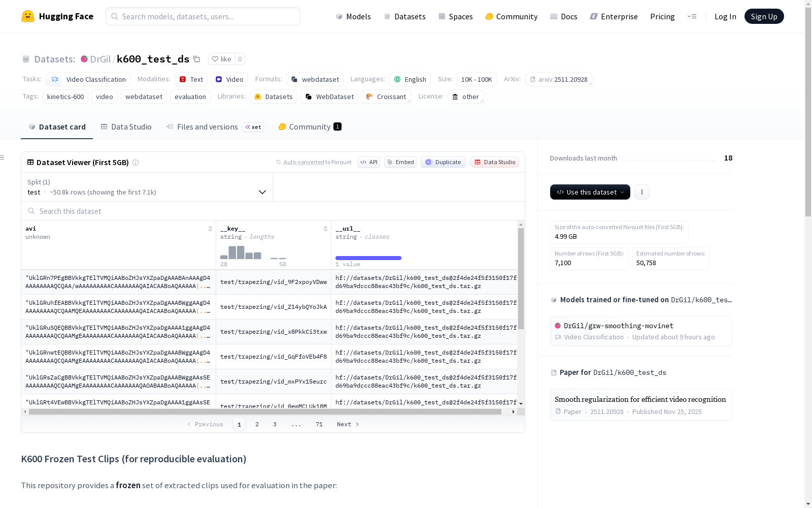The height and width of the screenshot is (508, 812).
Task: Click the DrGil author avatar in the title
Action: [84, 59]
